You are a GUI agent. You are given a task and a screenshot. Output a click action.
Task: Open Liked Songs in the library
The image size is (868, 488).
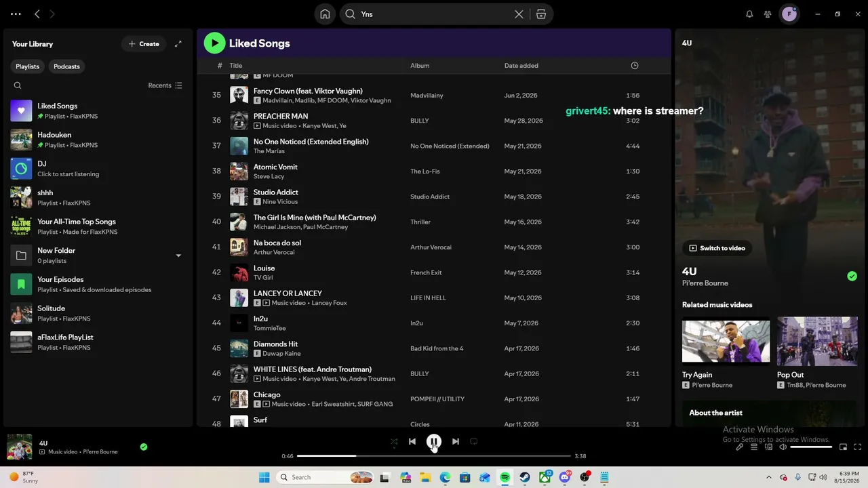point(97,110)
